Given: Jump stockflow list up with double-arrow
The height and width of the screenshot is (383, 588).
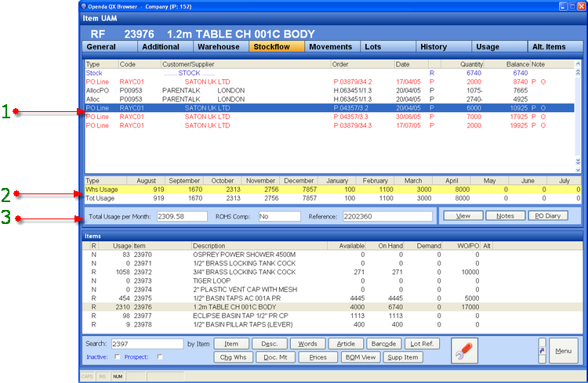Looking at the screenshot, I should coord(578,72).
